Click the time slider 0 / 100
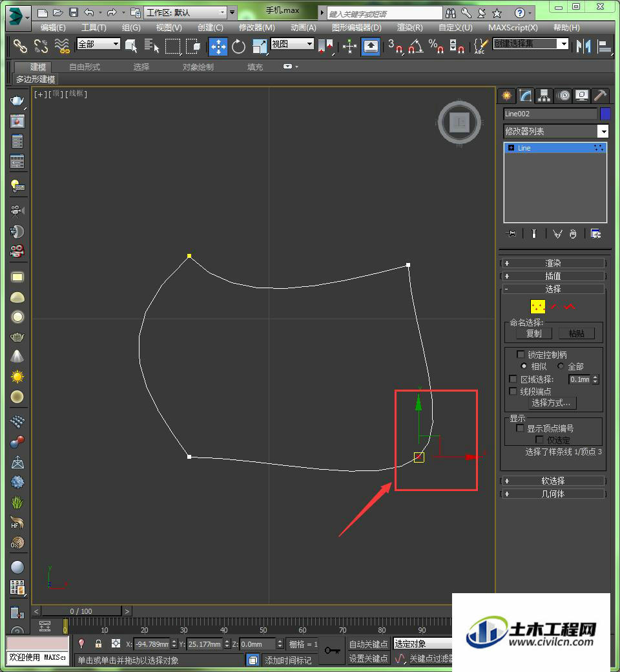The width and height of the screenshot is (620, 672). coord(81,611)
